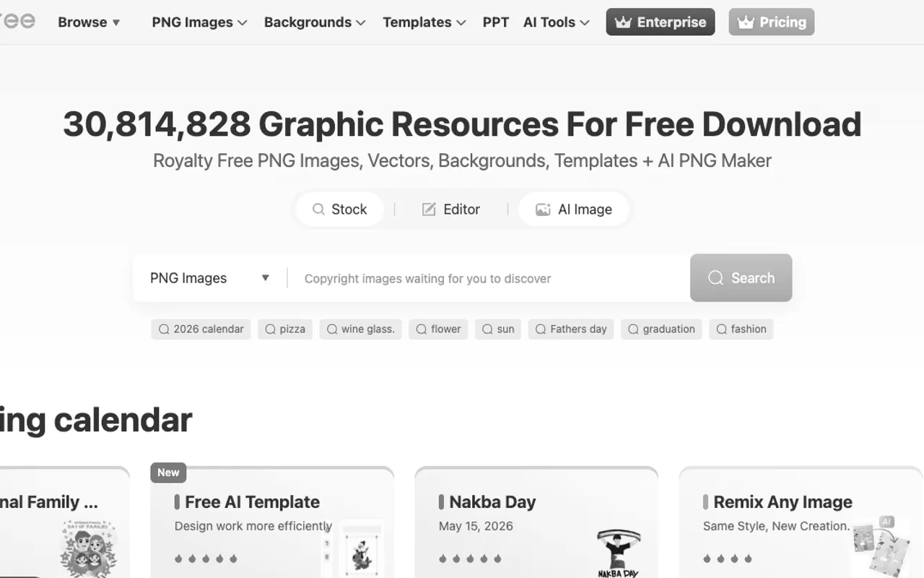This screenshot has width=924, height=578.
Task: Select the flower search suggestion
Action: coord(438,329)
